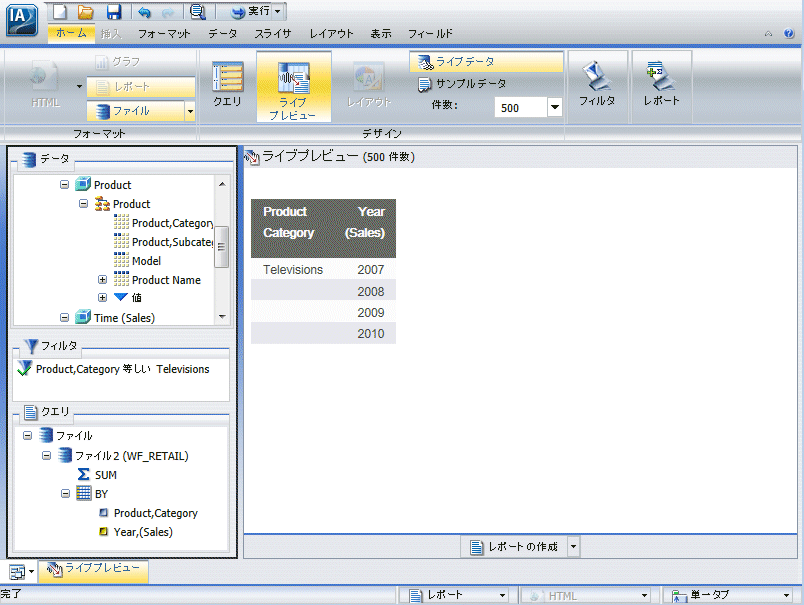The image size is (804, 605).
Task: Open the HTML format dropdown arrow
Action: pos(79,86)
